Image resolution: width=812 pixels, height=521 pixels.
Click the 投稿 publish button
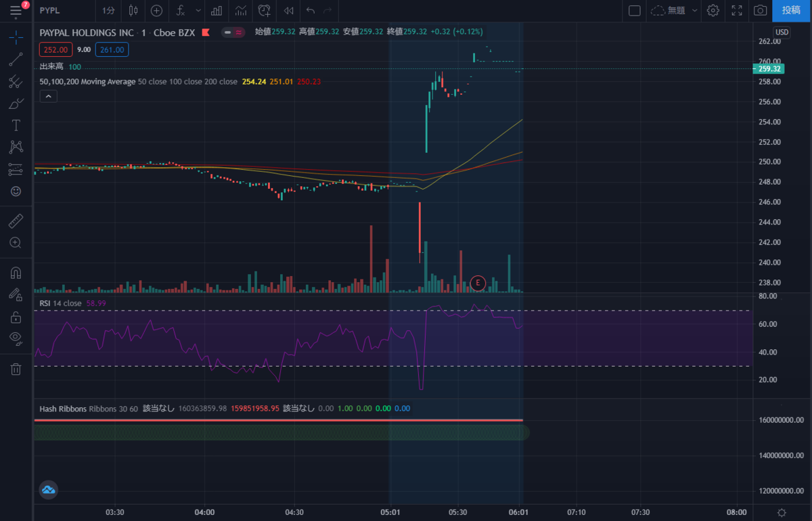[791, 10]
